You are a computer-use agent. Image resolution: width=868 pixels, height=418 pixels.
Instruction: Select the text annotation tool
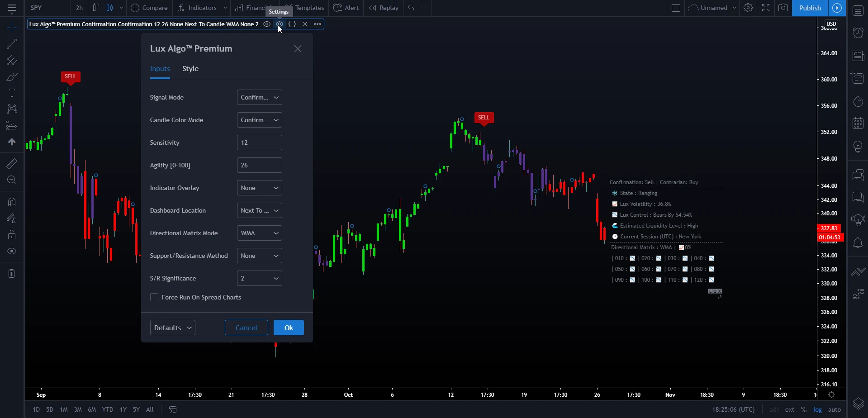tap(12, 93)
